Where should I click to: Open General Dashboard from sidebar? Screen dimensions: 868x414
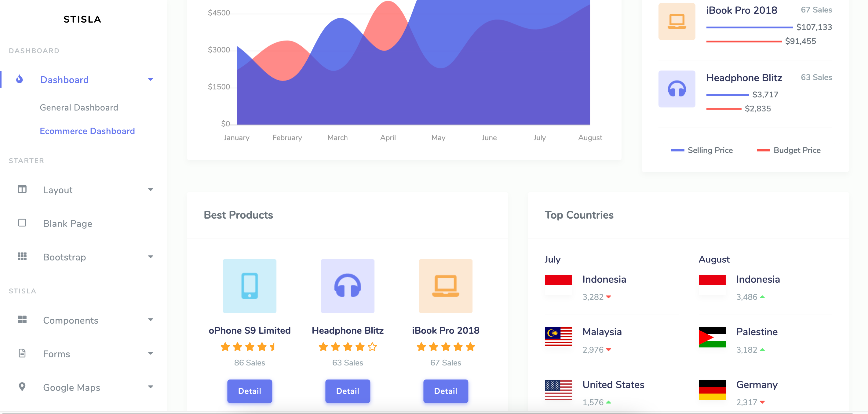coord(79,107)
